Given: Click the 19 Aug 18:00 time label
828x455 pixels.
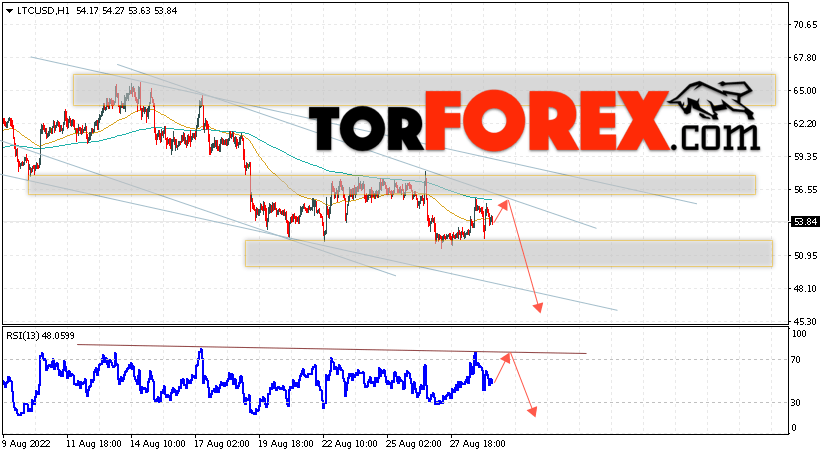Looking at the screenshot, I should point(286,444).
